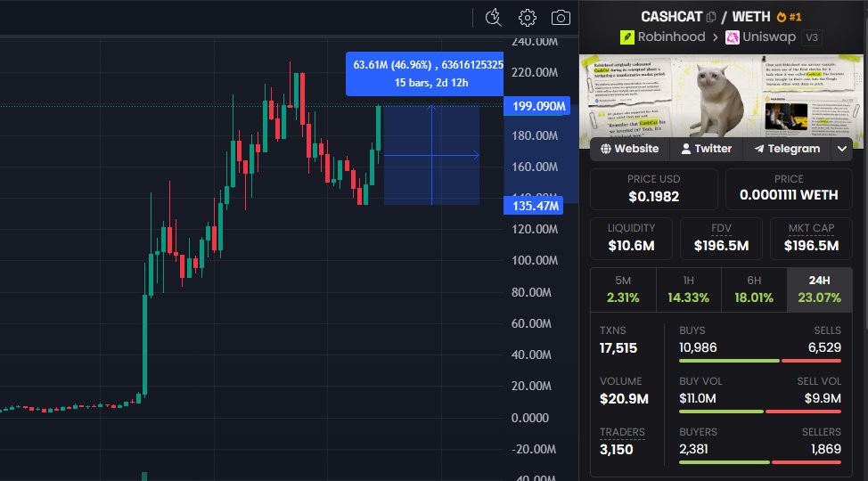The width and height of the screenshot is (868, 481).
Task: Click the measurement tooltip 63.61M (46.96%)
Action: (424, 74)
